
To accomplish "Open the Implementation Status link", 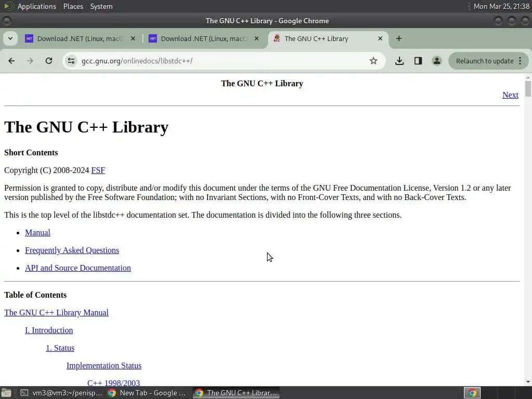I will coord(104,366).
